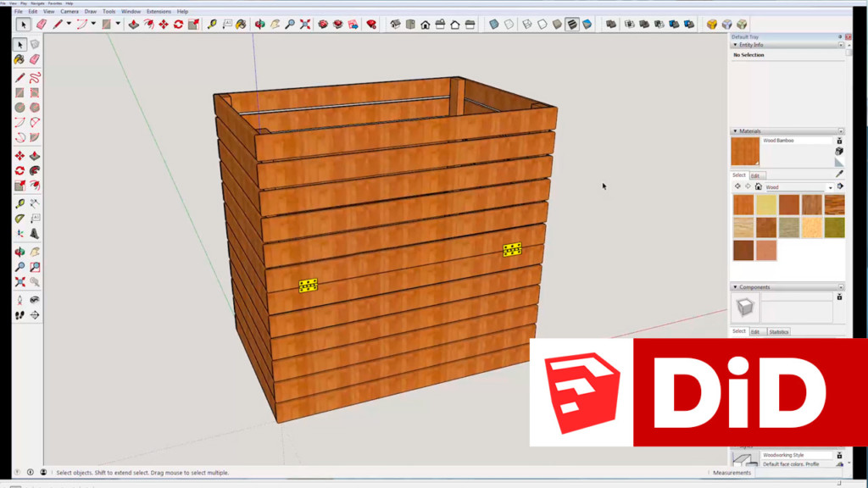Pick the olive green wood material swatch
Viewport: 868px width, 488px height.
click(834, 227)
